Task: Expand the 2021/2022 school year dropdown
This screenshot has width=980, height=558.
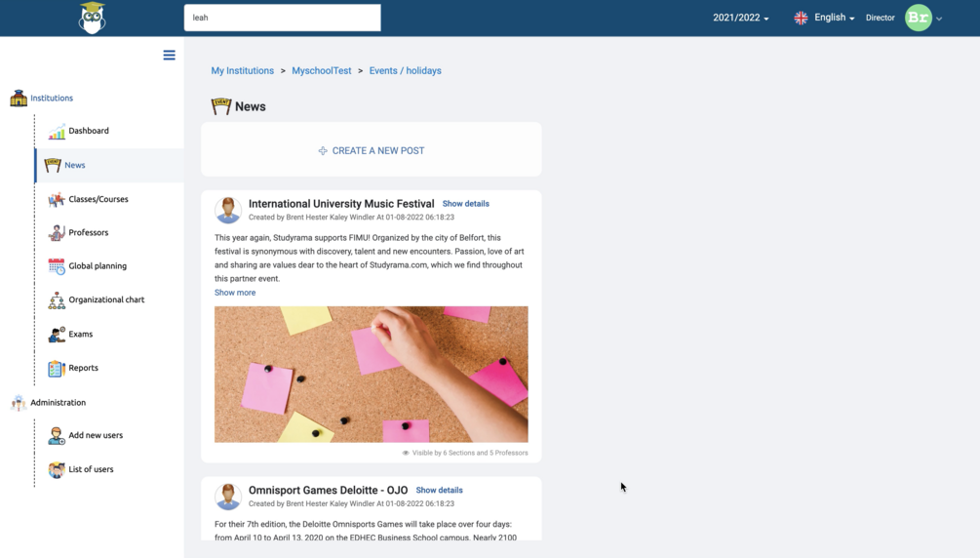Action: (x=741, y=18)
